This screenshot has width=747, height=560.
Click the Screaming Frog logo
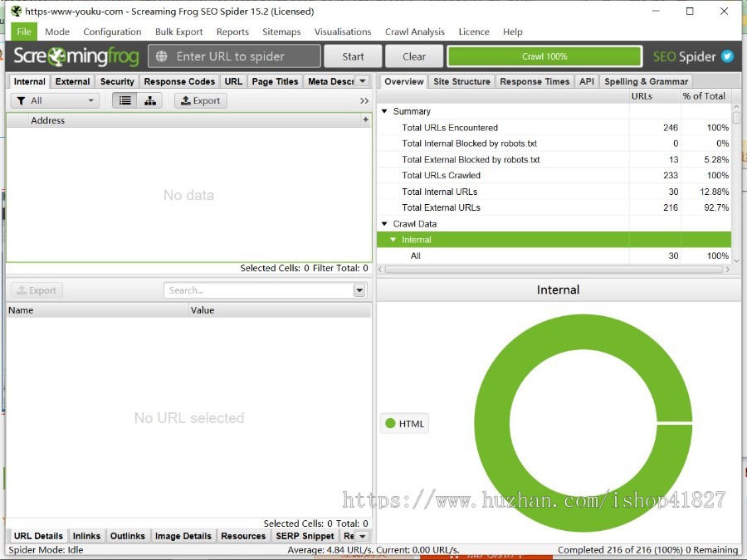coord(76,56)
